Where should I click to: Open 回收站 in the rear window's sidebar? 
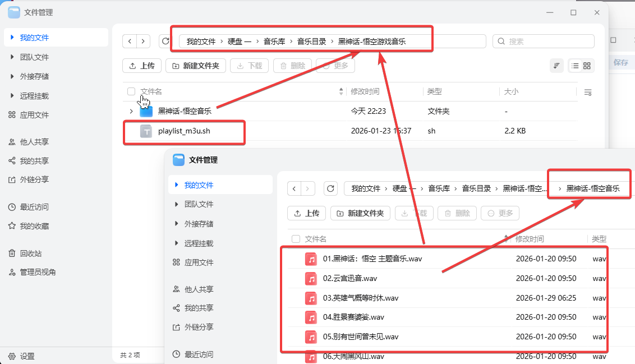pyautogui.click(x=31, y=254)
